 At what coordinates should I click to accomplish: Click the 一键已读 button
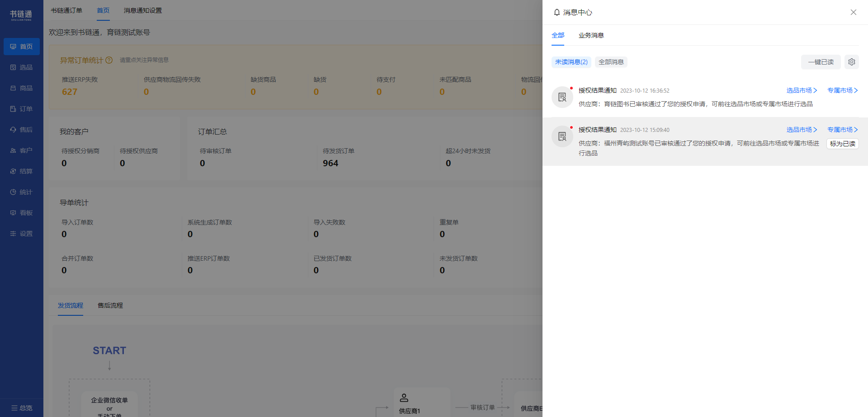(x=821, y=62)
